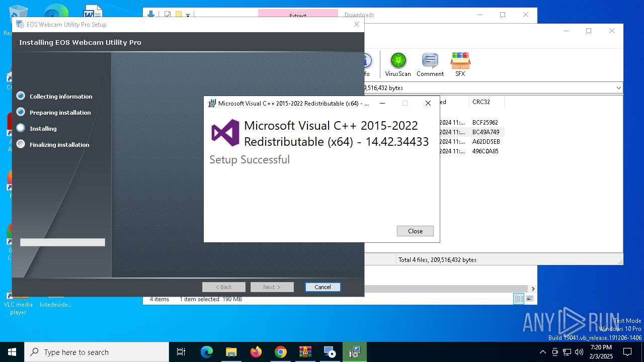Click the installation progress bar
Screen dimensions: 644x362
click(x=62, y=242)
